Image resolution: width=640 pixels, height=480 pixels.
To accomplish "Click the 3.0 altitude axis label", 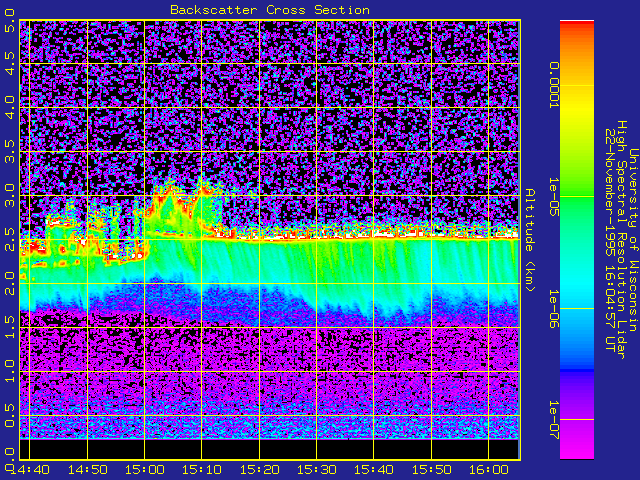I will [x=9, y=196].
